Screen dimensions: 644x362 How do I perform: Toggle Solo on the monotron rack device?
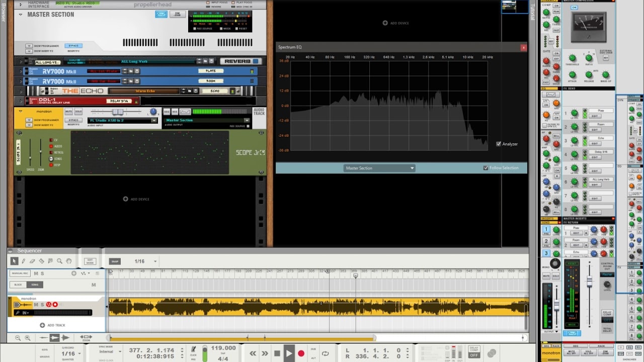[x=78, y=111]
